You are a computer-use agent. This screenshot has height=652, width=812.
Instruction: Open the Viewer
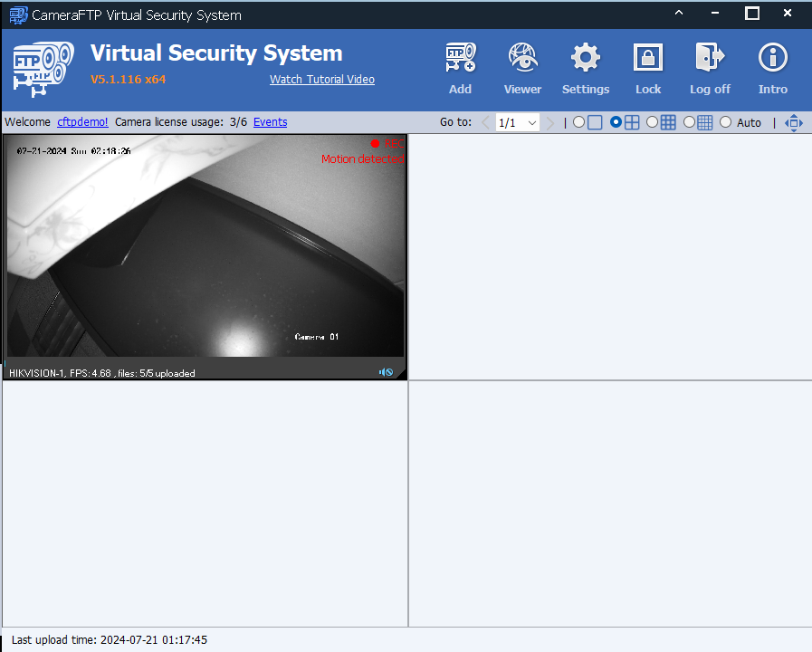tap(522, 60)
